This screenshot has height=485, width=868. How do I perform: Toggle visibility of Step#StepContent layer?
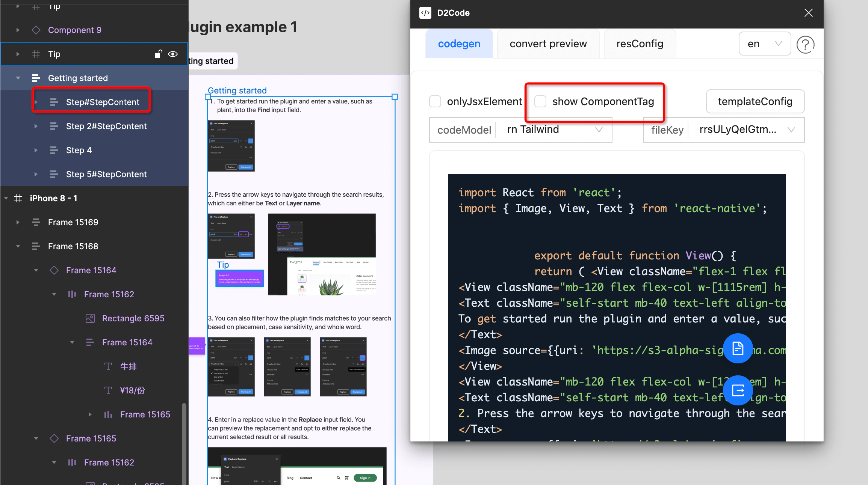pos(173,102)
